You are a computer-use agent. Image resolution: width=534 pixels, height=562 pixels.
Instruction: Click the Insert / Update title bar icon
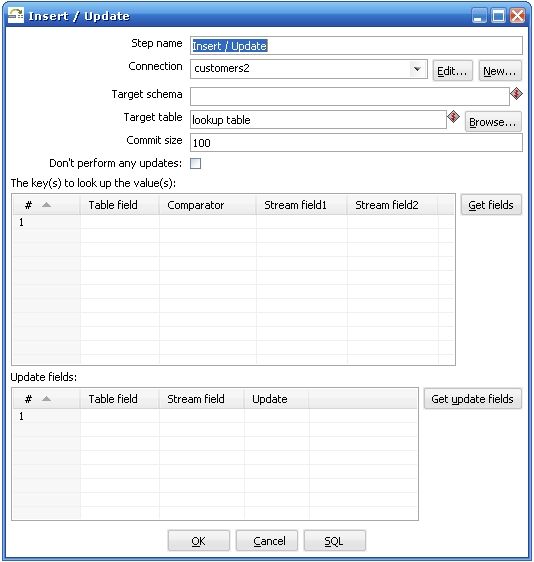[x=15, y=15]
